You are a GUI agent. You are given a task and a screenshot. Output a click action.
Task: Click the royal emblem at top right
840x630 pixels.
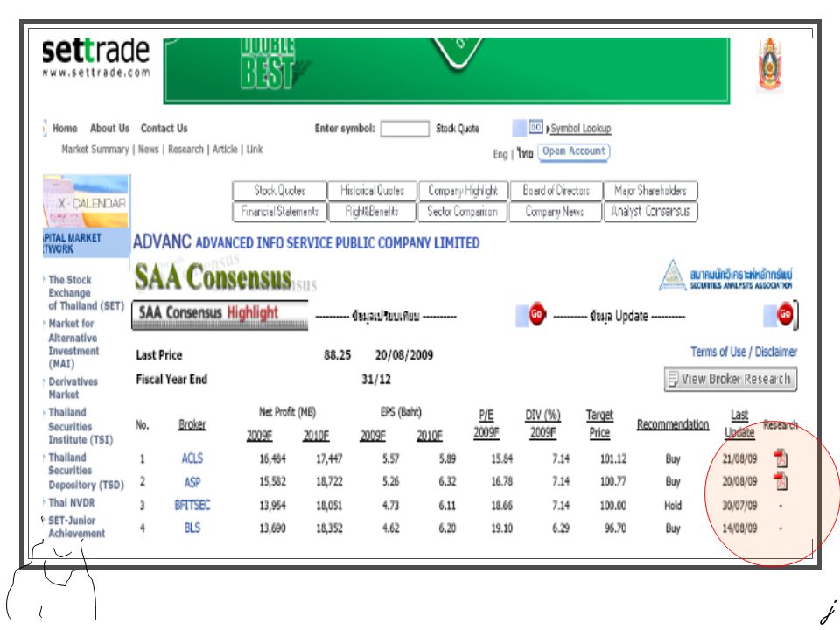(769, 64)
